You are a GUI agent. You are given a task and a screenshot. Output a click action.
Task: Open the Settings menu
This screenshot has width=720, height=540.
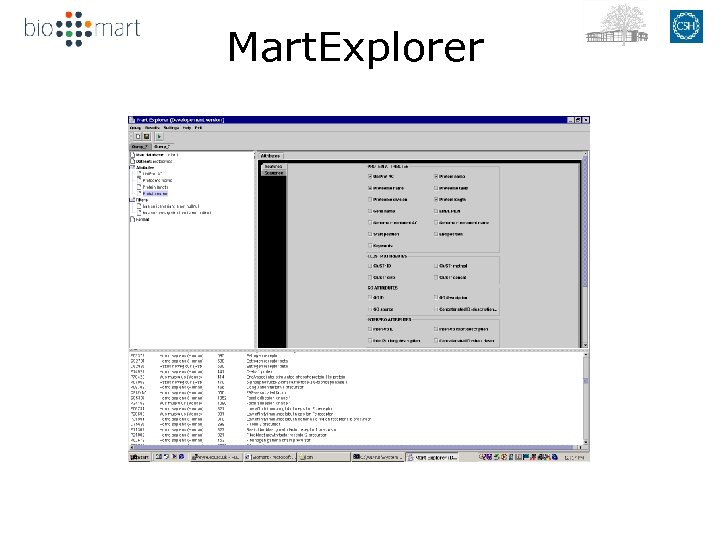pyautogui.click(x=171, y=128)
